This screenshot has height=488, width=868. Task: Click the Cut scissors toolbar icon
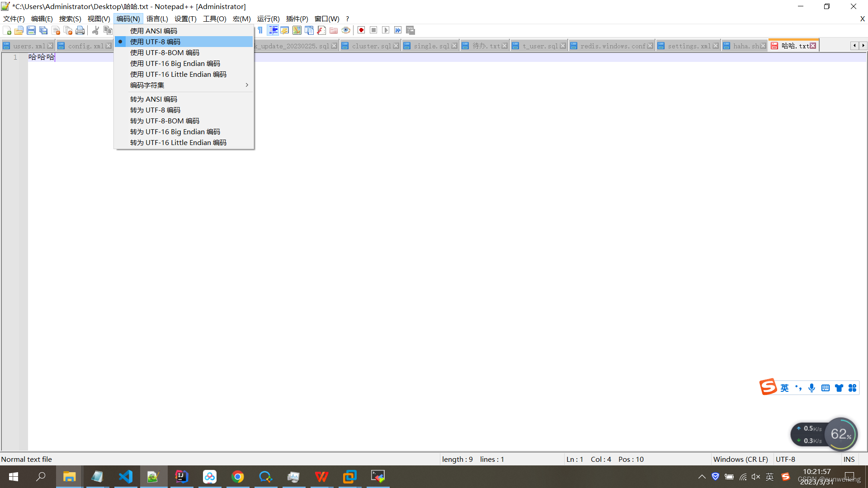click(x=95, y=30)
